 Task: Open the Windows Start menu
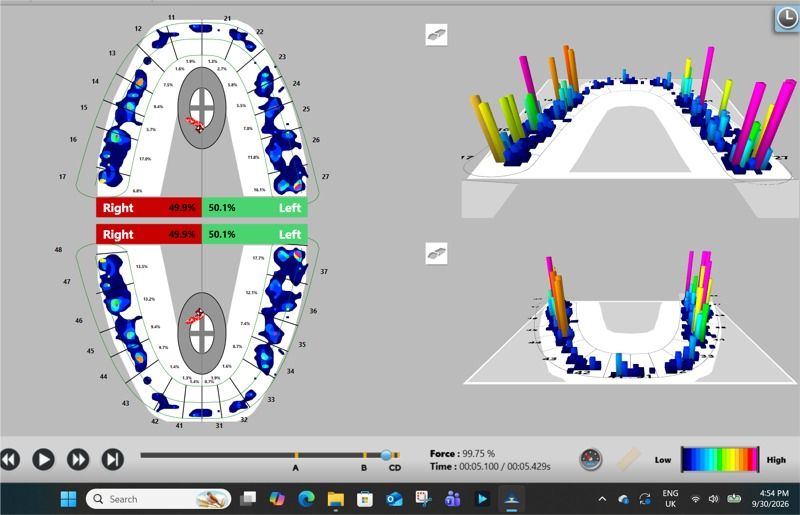coord(68,499)
